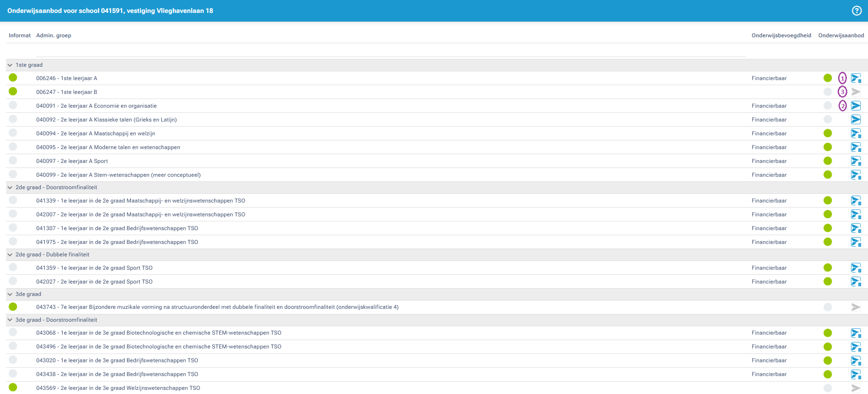Click send-delete icon for 041975 Bedrijfswetenschappen TSO

tap(856, 242)
